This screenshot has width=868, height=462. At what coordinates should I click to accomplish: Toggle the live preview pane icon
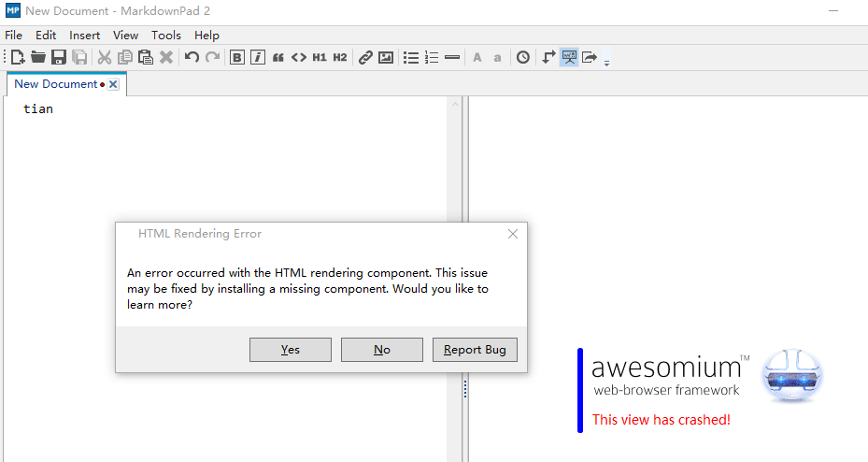click(569, 57)
